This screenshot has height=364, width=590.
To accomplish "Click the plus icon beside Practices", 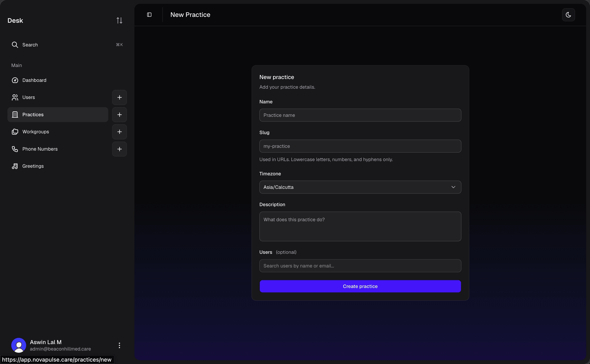I will pos(120,115).
